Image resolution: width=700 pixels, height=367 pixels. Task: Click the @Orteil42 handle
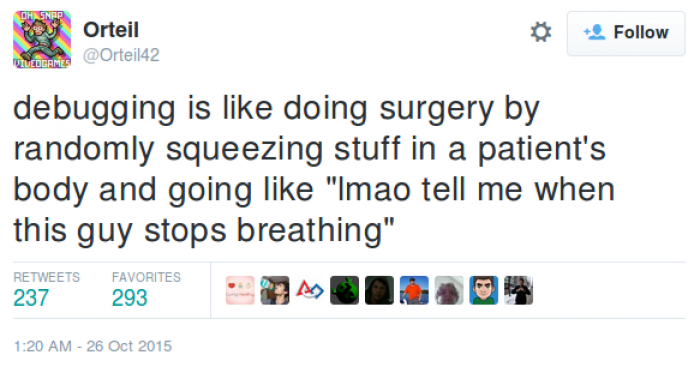click(x=121, y=55)
